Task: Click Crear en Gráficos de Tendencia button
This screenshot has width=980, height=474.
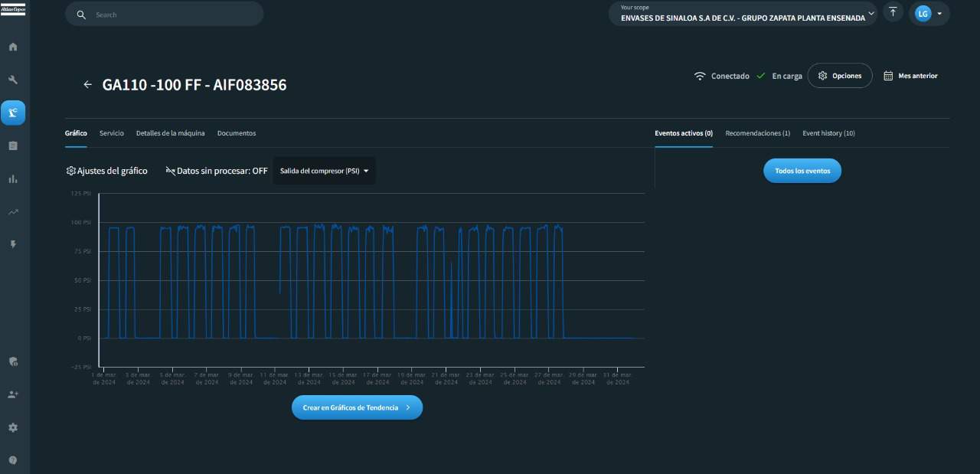Action: [357, 407]
